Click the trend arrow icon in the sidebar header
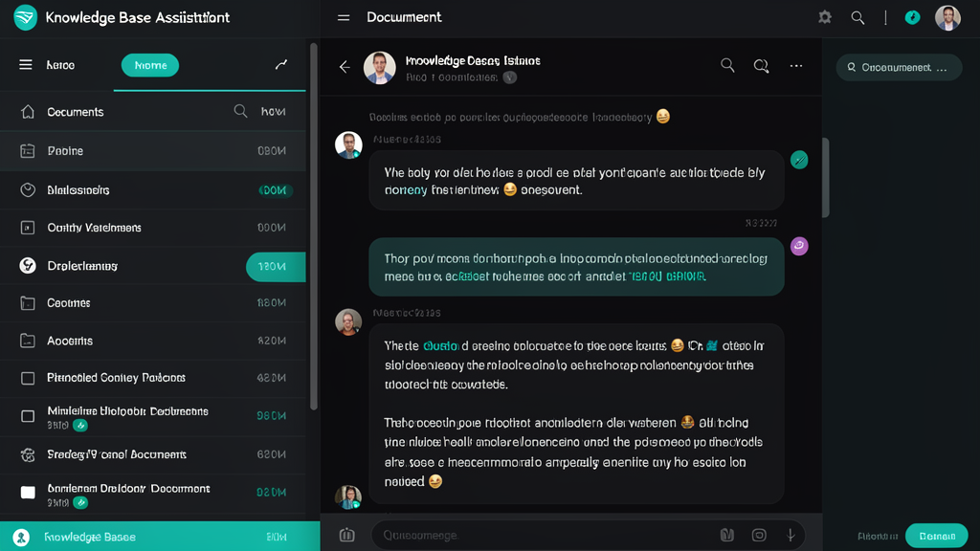The height and width of the screenshot is (551, 980). 281,64
